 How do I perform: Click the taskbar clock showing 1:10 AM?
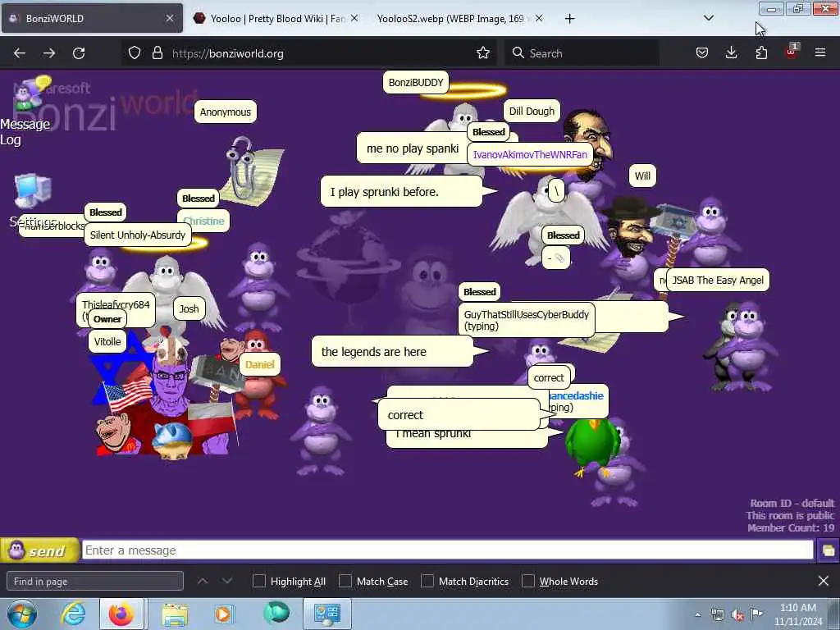[x=797, y=614]
